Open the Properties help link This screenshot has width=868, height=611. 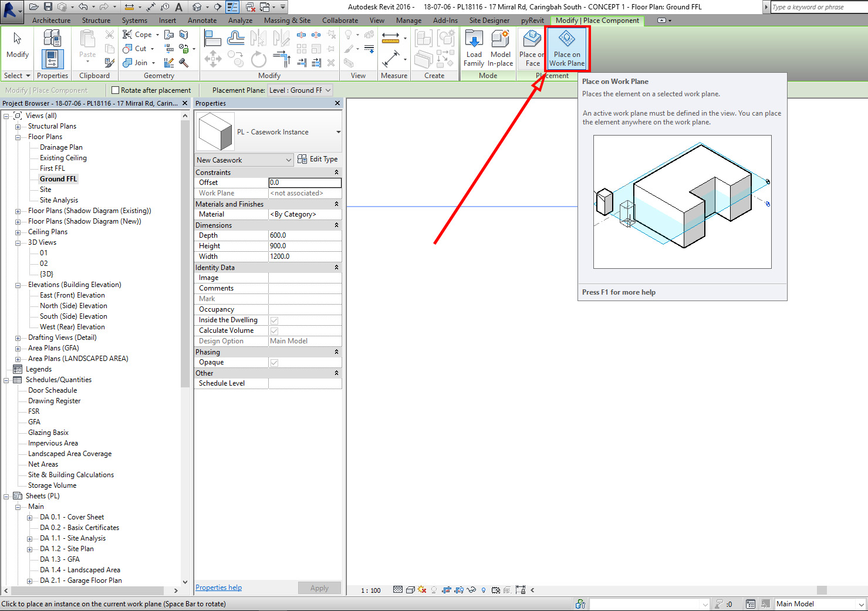point(218,587)
